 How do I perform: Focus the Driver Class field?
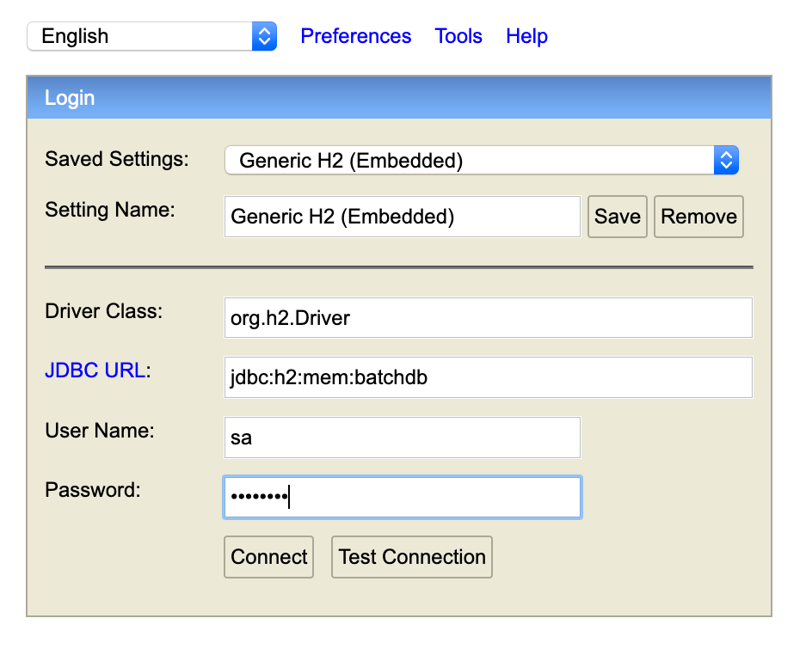click(489, 318)
